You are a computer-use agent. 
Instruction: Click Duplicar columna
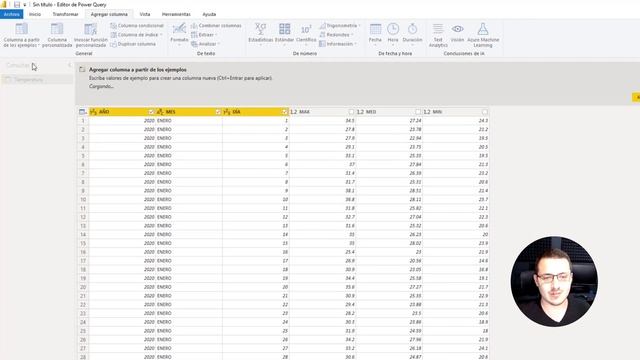click(x=133, y=44)
